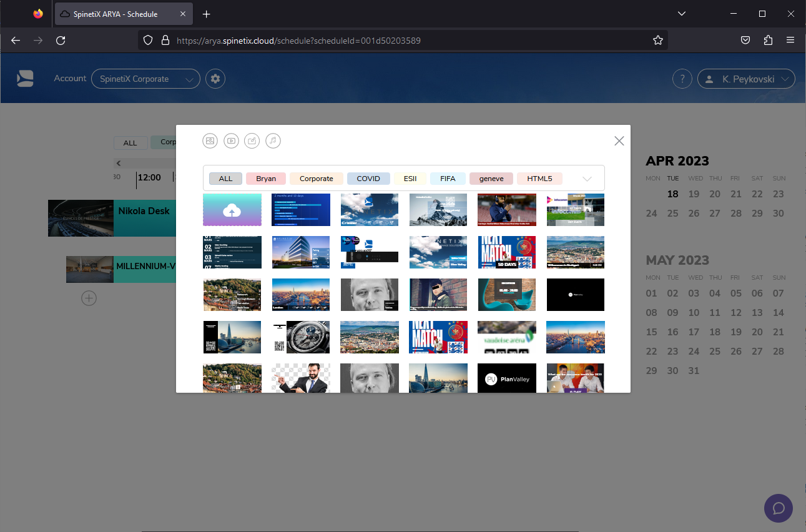The height and width of the screenshot is (532, 806).
Task: Filter media library by images icon
Action: pyautogui.click(x=210, y=141)
